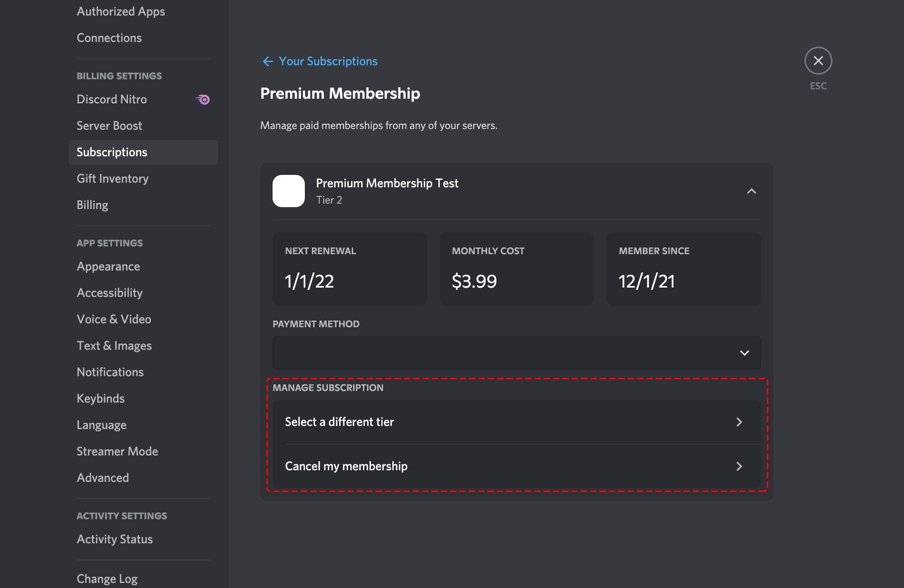Select Cancel my membership
The image size is (904, 588).
click(x=516, y=466)
